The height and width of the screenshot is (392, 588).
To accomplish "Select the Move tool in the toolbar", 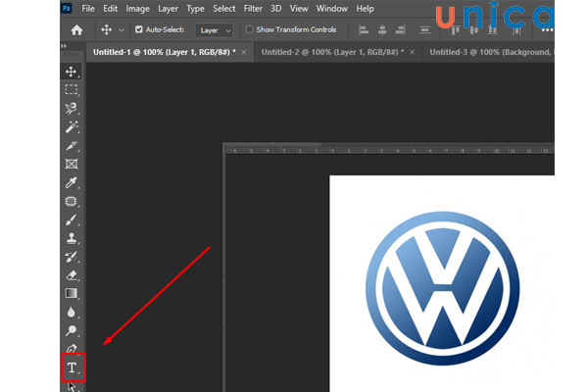I will 72,72.
